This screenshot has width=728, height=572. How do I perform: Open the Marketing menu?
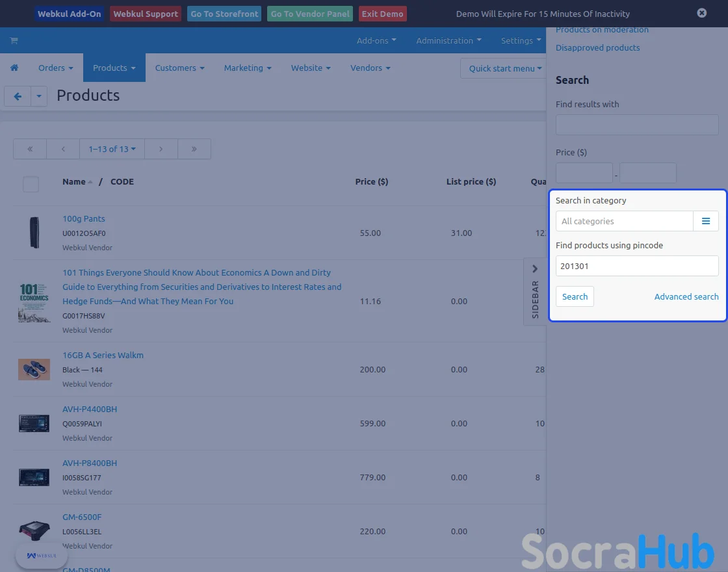click(248, 68)
